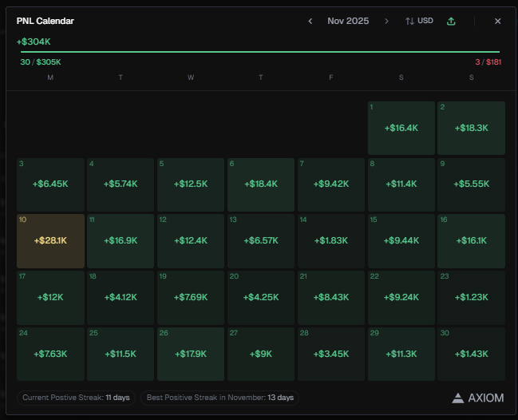
Task: Toggle the USD currency switch
Action: click(419, 21)
